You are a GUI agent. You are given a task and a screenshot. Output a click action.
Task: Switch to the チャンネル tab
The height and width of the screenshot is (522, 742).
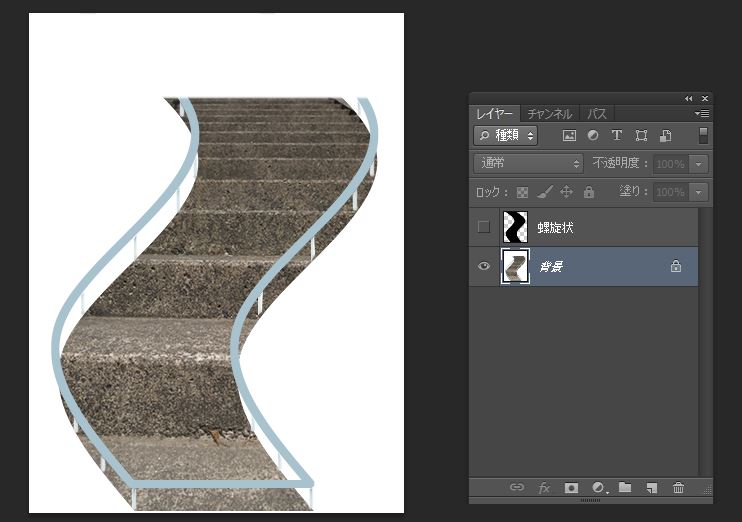pyautogui.click(x=549, y=114)
